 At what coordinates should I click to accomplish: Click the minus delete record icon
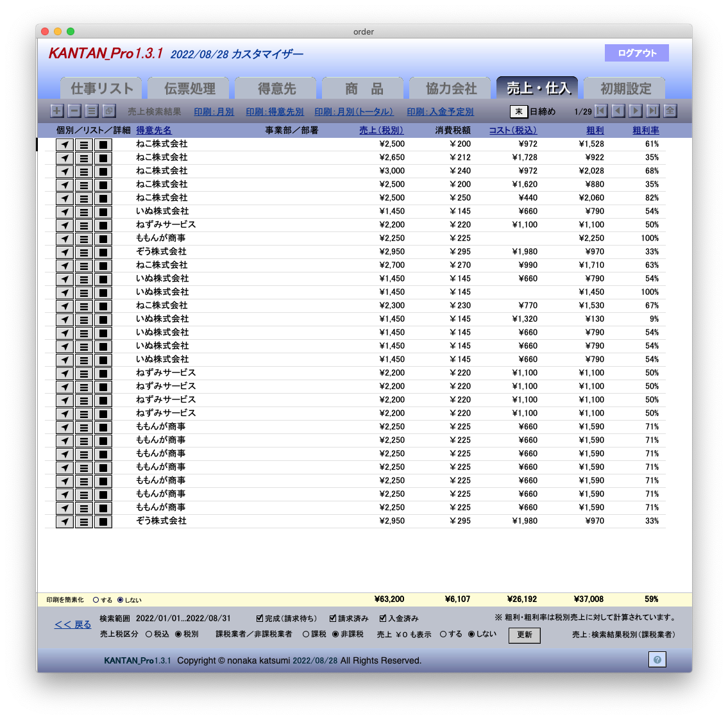pyautogui.click(x=74, y=111)
